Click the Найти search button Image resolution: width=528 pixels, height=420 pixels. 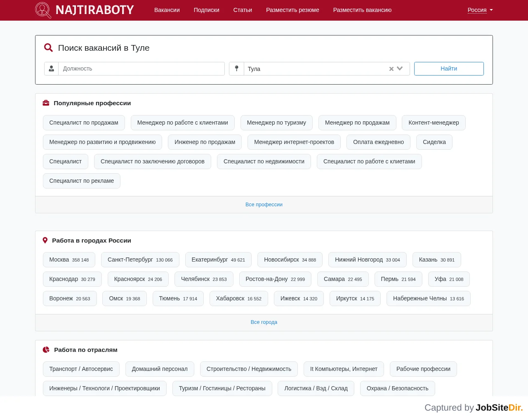449,68
